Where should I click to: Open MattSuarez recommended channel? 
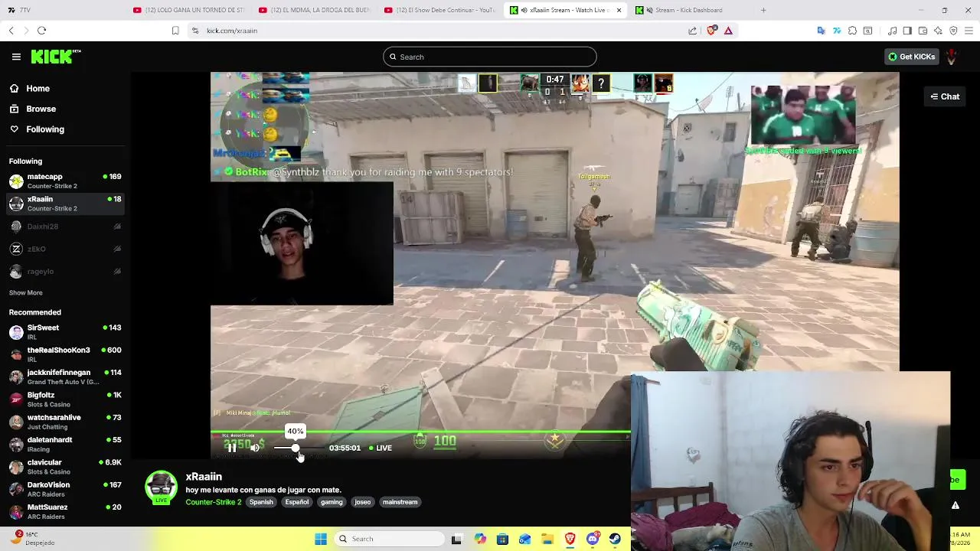(65, 512)
